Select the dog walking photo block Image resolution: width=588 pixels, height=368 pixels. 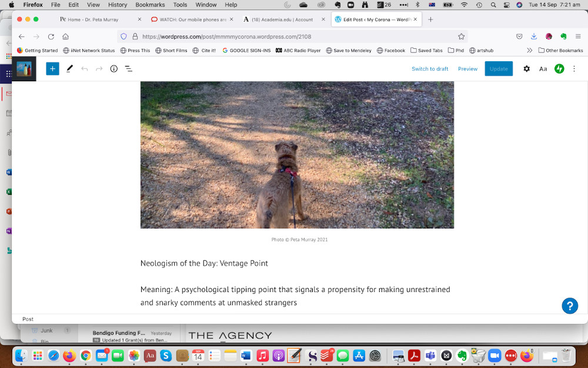click(297, 154)
